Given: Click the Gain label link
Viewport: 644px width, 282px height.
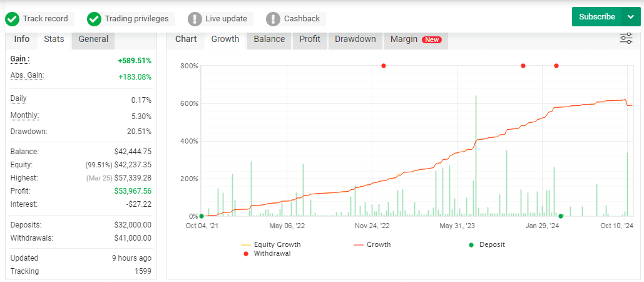Looking at the screenshot, I should (20, 59).
